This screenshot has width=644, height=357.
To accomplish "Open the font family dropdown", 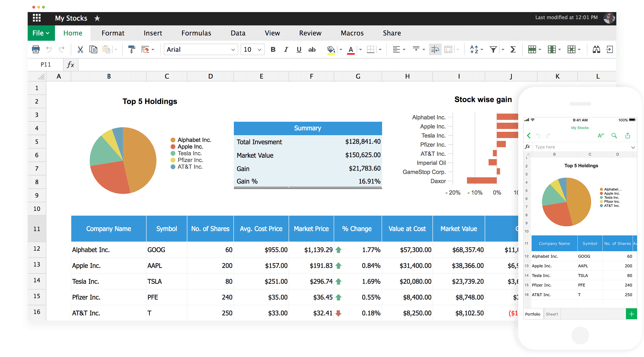I will click(232, 49).
